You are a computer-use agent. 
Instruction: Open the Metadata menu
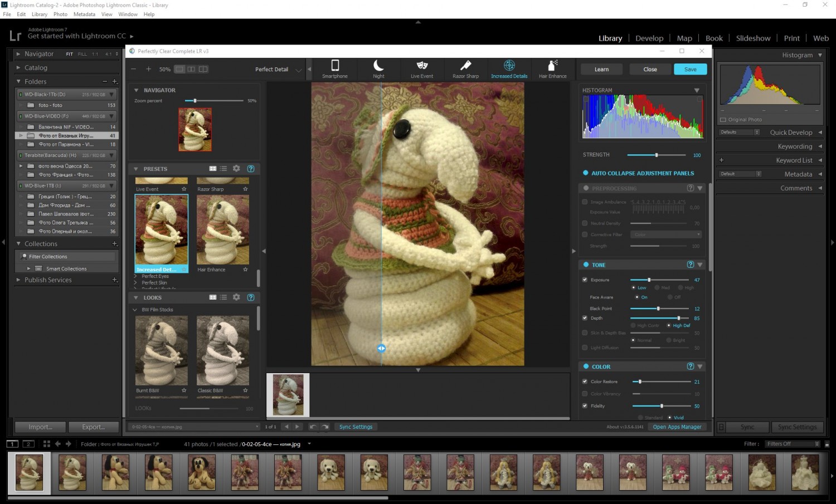click(84, 14)
